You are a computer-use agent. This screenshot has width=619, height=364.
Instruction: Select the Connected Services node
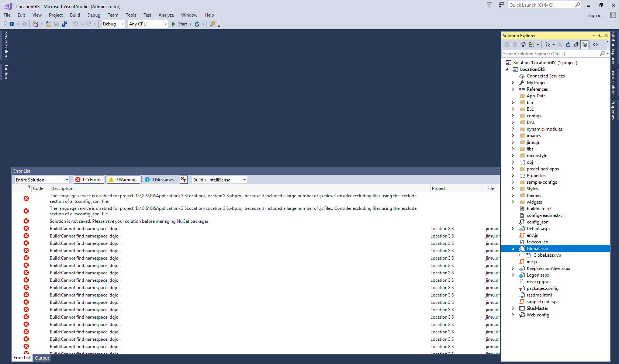pos(546,76)
